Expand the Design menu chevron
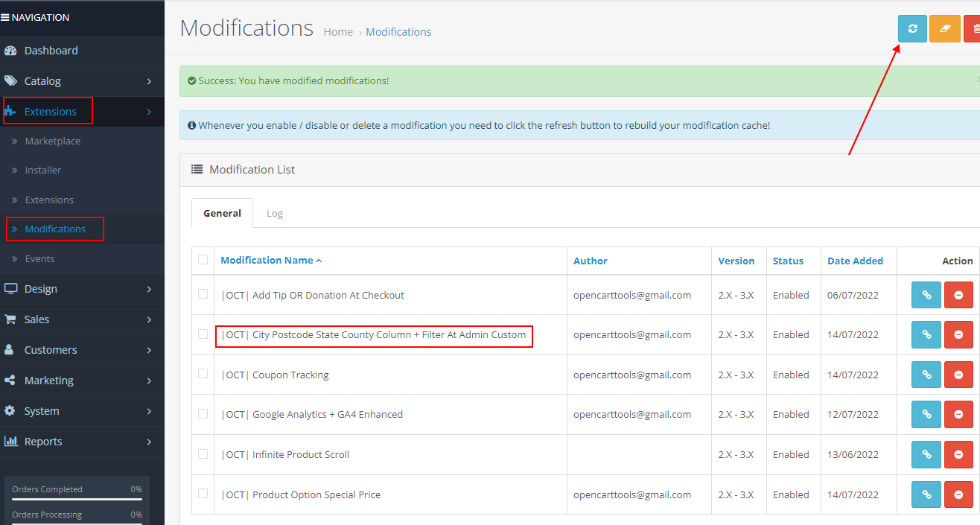 (149, 289)
